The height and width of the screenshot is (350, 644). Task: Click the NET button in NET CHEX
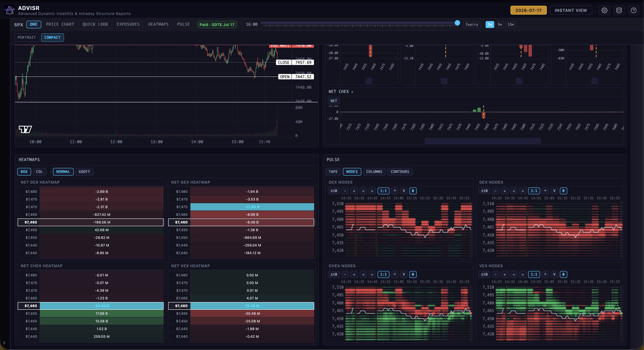click(x=334, y=101)
